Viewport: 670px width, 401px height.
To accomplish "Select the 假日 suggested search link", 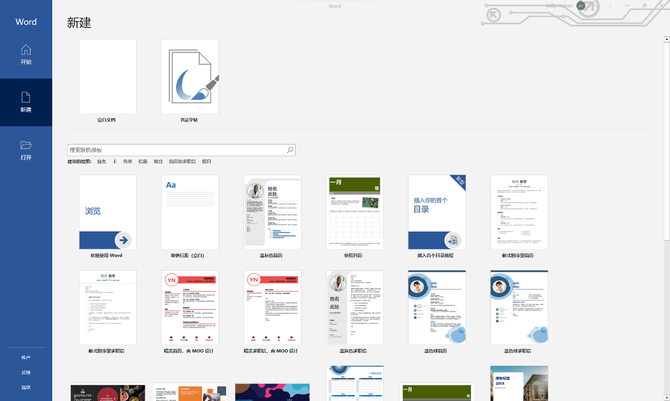I will tap(206, 161).
